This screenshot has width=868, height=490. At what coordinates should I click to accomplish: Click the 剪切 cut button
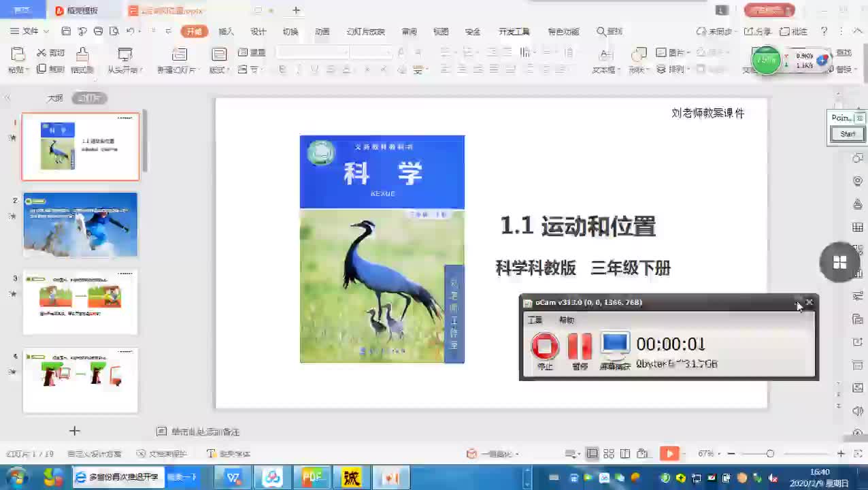coord(51,53)
